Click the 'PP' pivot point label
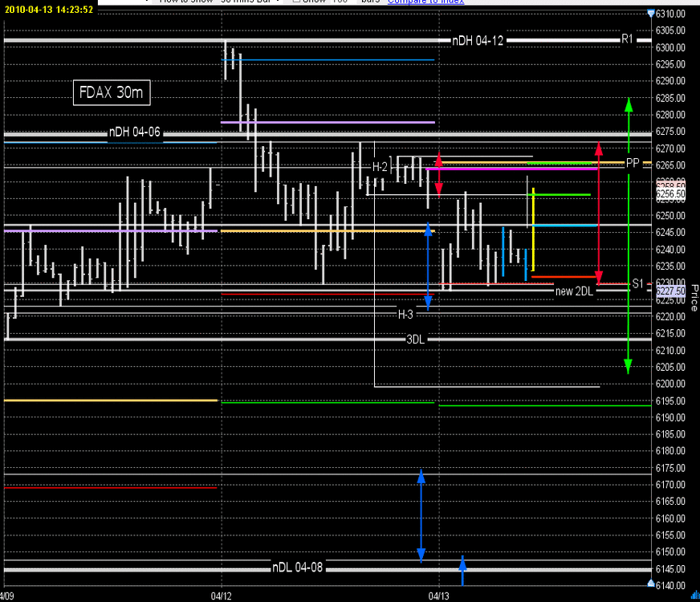The width and height of the screenshot is (700, 602). [x=633, y=163]
